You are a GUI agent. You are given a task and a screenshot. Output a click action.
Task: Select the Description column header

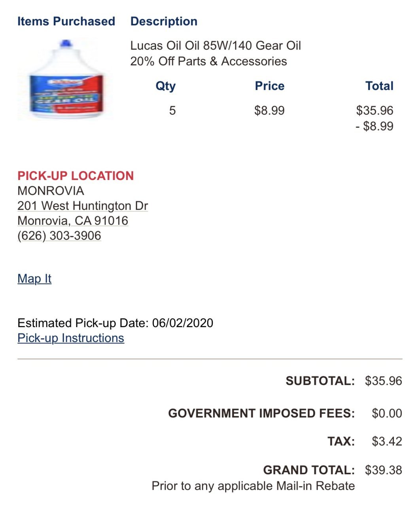point(164,21)
